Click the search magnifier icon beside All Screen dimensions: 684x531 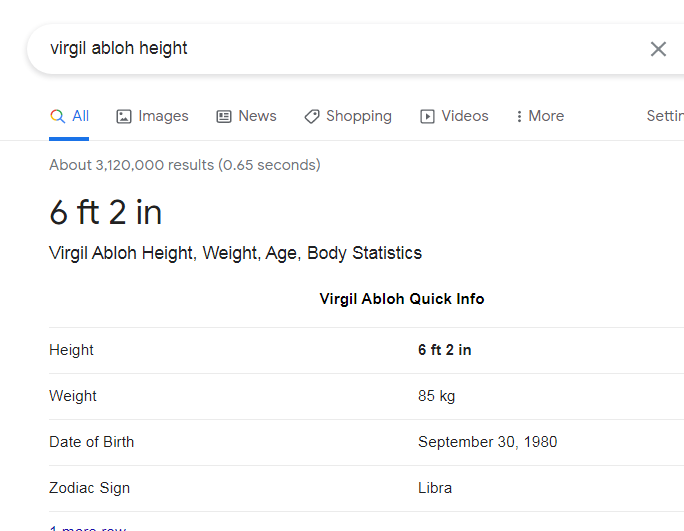click(x=57, y=116)
